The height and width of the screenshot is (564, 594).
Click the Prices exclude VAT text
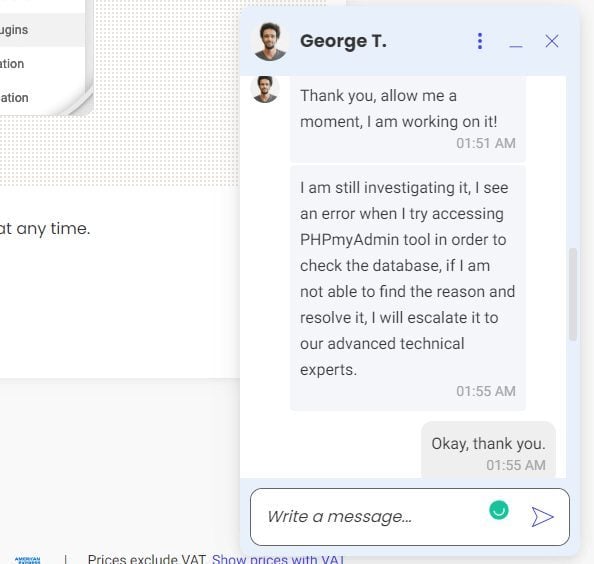[x=147, y=559]
